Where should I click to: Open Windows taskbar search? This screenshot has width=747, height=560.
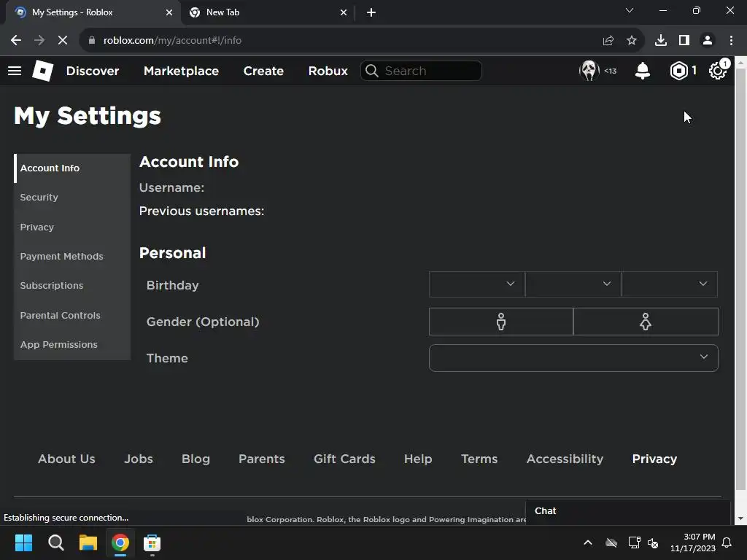click(55, 542)
